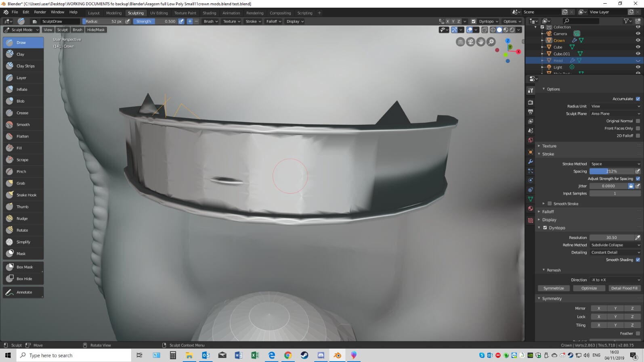Screen dimensions: 644x362
Task: Select the Draw sculpt brush
Action: tap(23, 42)
